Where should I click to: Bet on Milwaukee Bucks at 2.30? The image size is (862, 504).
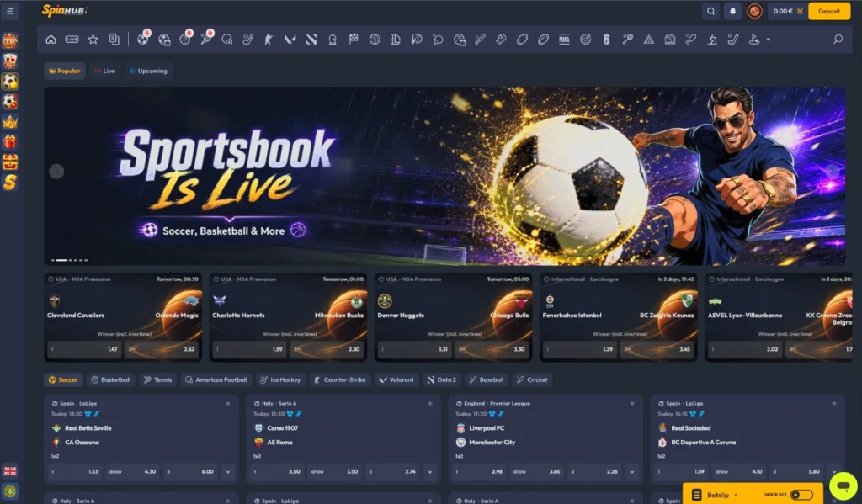tap(327, 349)
